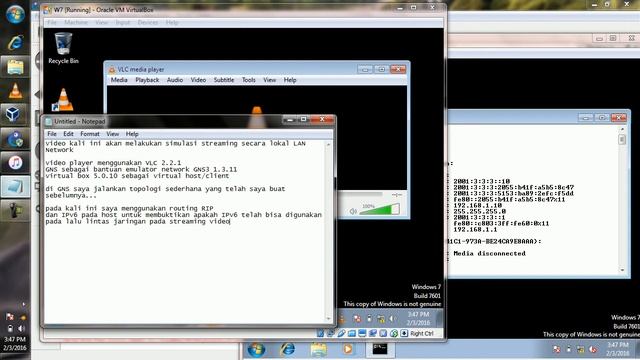Adjust the green VLC volume slider
The width and height of the screenshot is (640, 360).
click(x=379, y=209)
